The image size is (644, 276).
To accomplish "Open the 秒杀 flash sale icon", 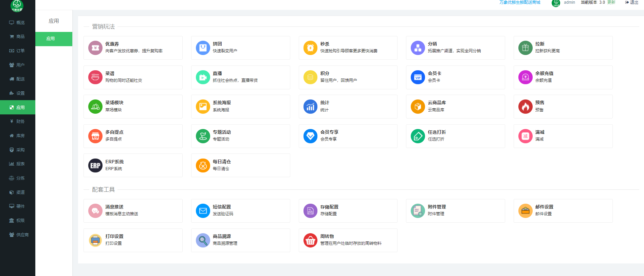I will [x=310, y=48].
